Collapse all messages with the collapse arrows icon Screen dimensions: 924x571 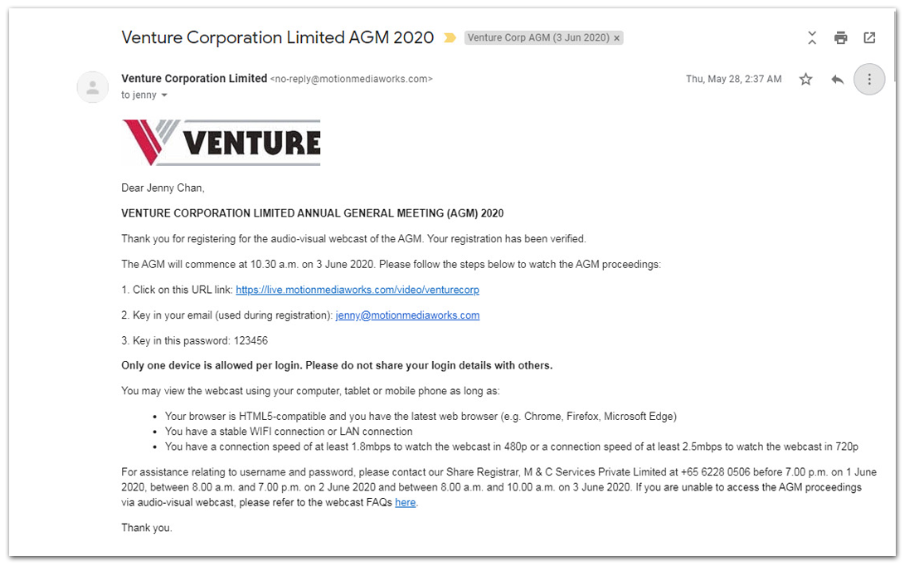(x=812, y=37)
